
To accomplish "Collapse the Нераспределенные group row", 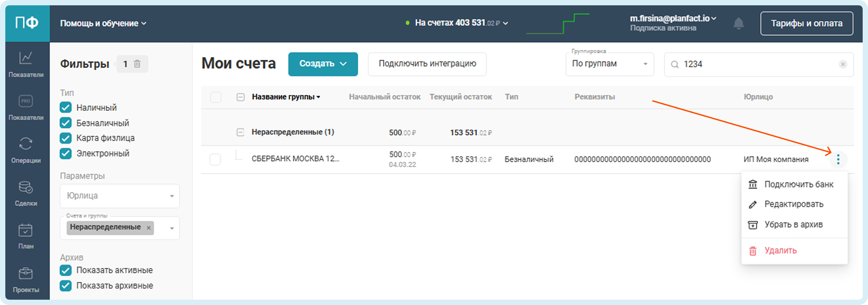I will [x=240, y=132].
